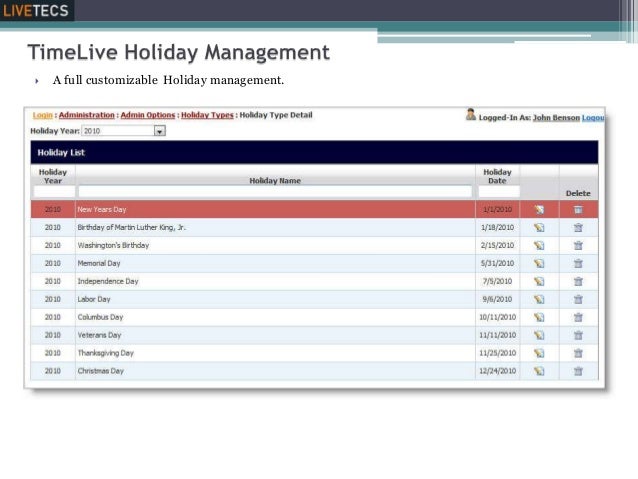Edit the Martin Luther King Jr. birthday row
The width and height of the screenshot is (638, 479).
539,227
